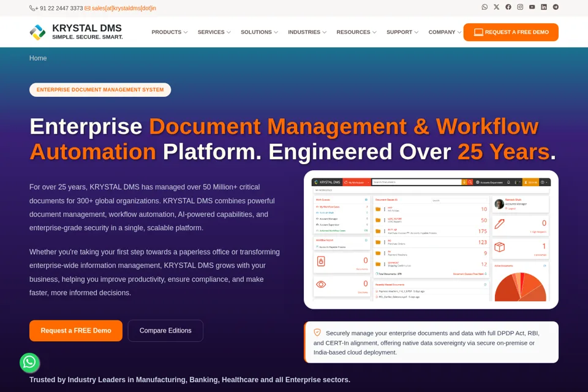The image size is (588, 392).
Task: Expand the Company menu
Action: [x=445, y=32]
